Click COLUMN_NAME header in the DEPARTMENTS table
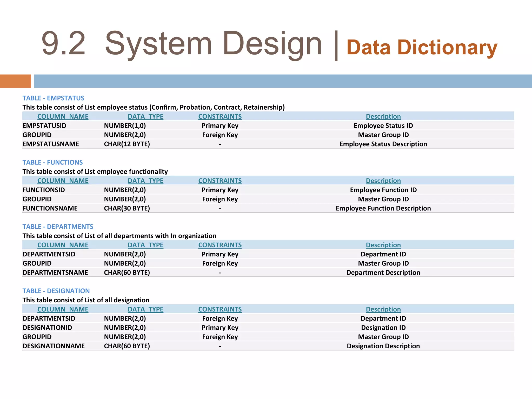The width and height of the screenshot is (532, 399). (63, 245)
